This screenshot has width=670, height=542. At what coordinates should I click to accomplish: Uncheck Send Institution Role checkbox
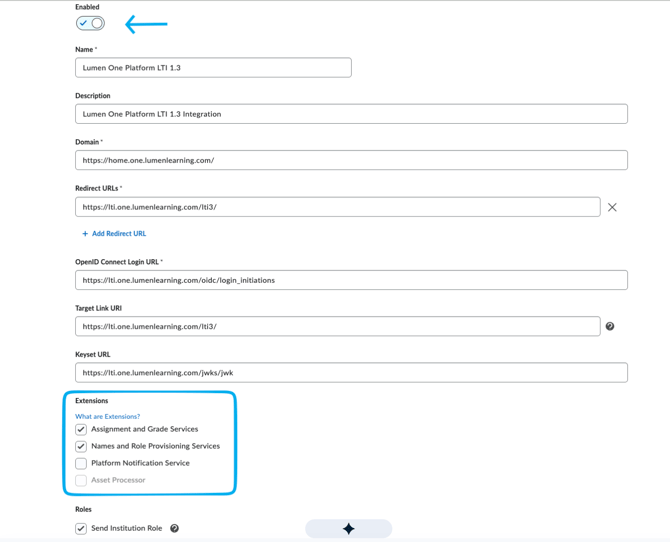(81, 528)
